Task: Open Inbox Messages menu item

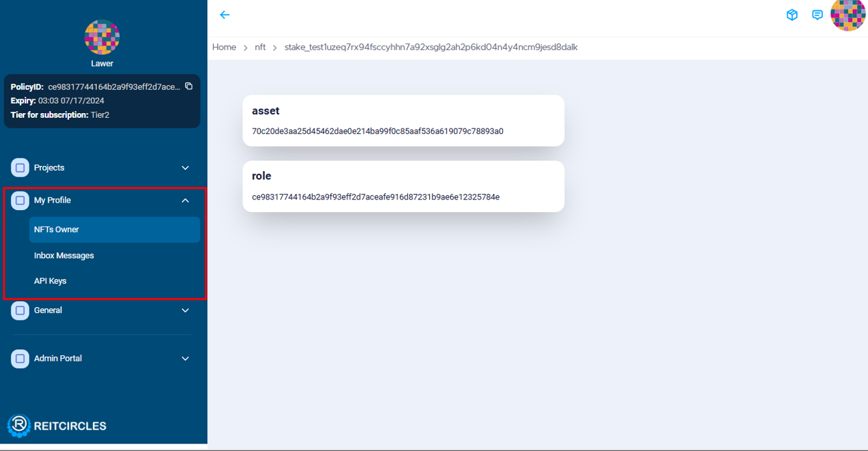Action: pos(64,256)
